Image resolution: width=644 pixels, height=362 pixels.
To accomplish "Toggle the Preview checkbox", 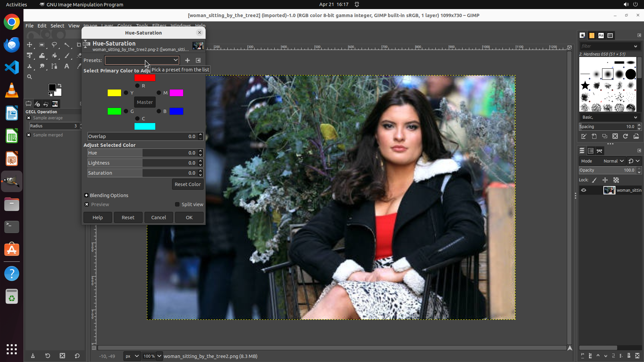I will tap(87, 204).
